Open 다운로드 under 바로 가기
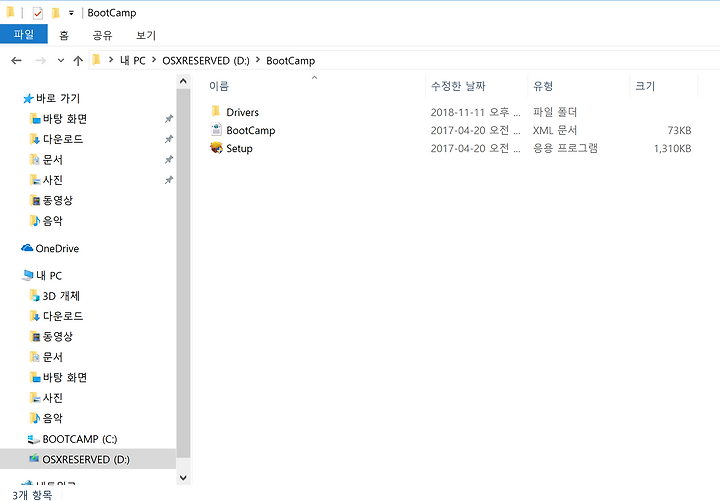The image size is (720, 501). coord(63,139)
